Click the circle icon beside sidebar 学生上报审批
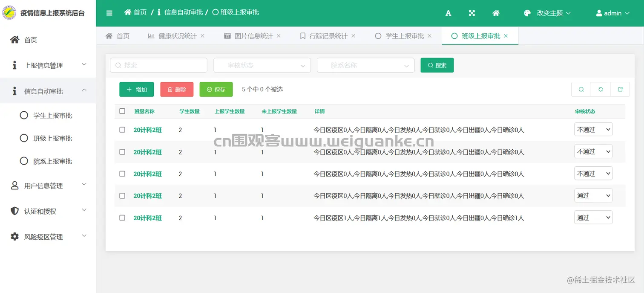Image resolution: width=644 pixels, height=293 pixels. pos(24,115)
